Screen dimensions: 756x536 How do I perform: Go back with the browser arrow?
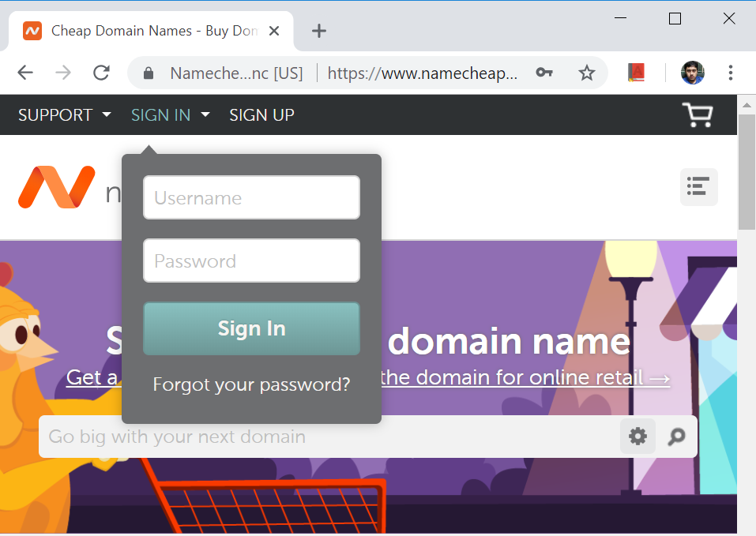(x=25, y=73)
